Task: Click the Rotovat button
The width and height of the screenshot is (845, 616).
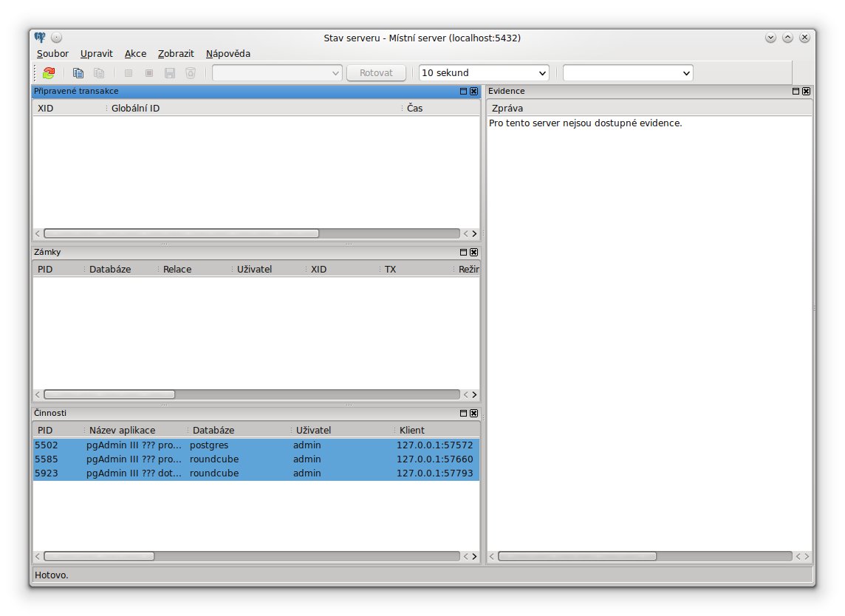Action: [x=376, y=73]
